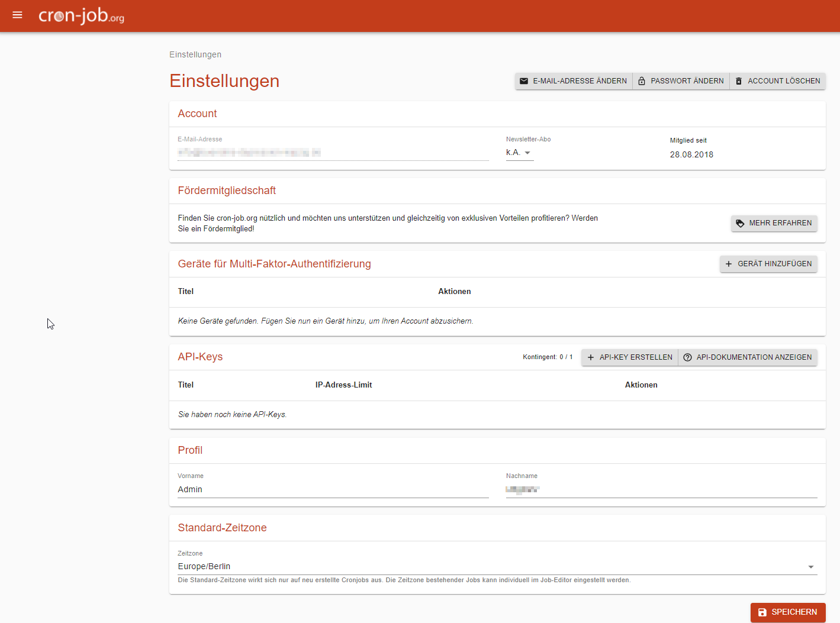
Task: Click the Sie haben noch keine API-Keys text
Action: [x=233, y=415]
